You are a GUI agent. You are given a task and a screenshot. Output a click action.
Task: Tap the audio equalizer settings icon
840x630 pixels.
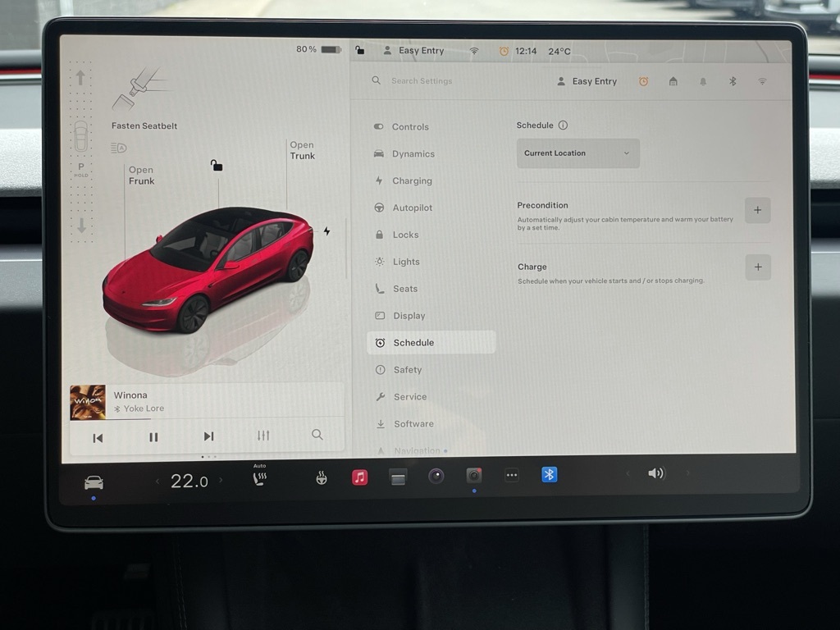(263, 436)
